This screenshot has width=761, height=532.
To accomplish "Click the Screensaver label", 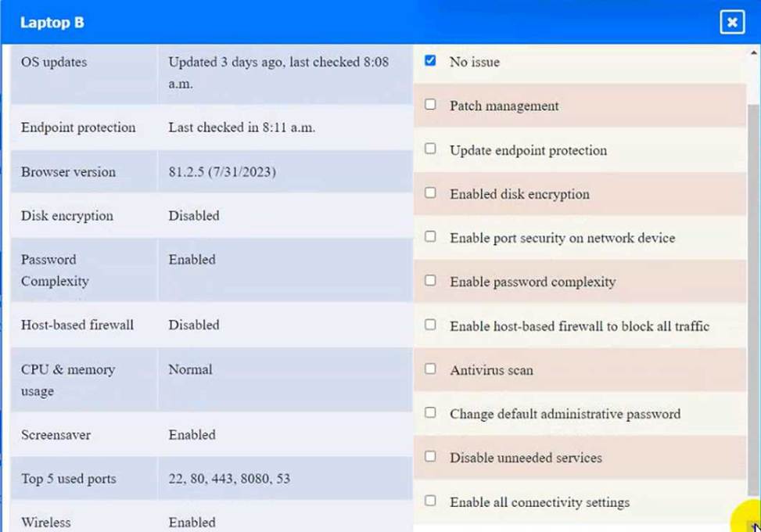I will tap(56, 435).
